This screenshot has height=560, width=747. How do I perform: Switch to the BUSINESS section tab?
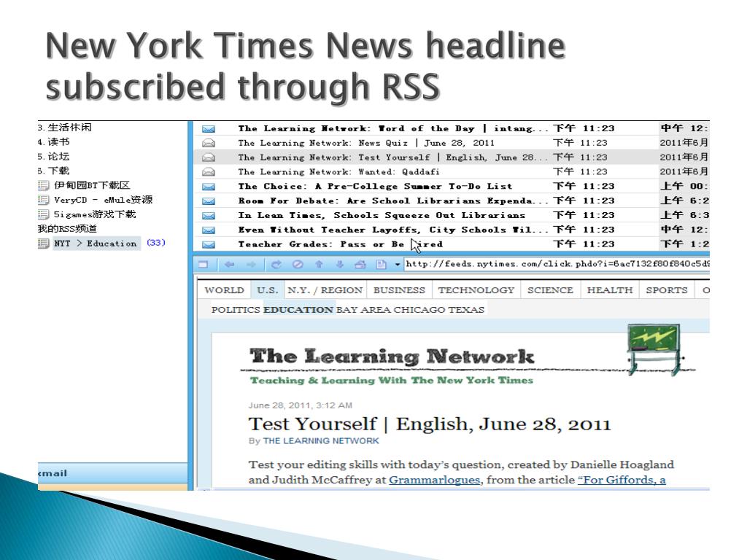click(x=399, y=290)
